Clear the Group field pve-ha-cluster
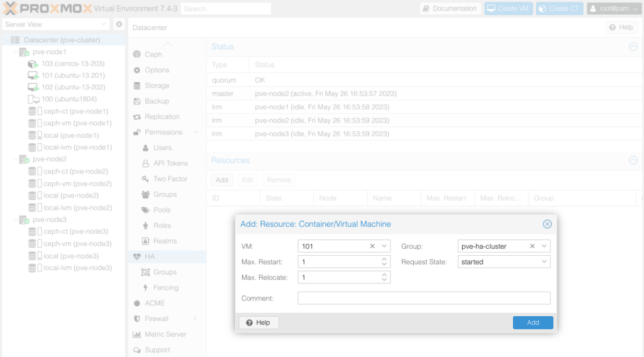Image resolution: width=644 pixels, height=357 pixels. coord(532,246)
